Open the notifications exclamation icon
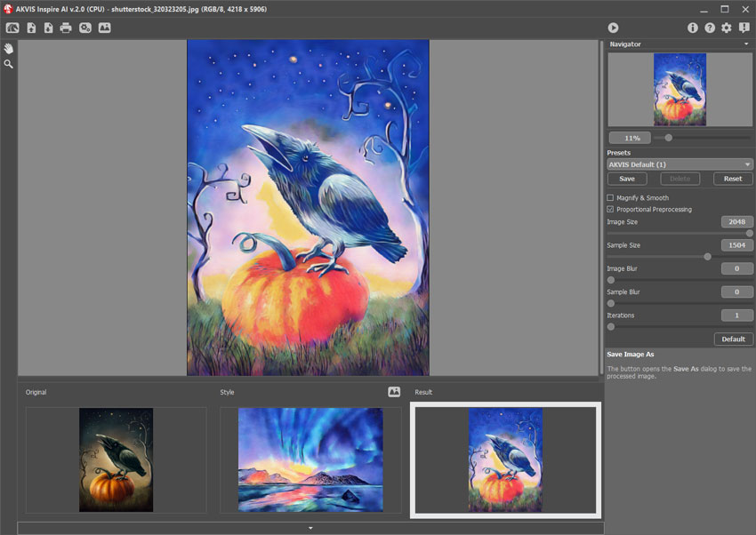Viewport: 756px width, 535px height. click(x=744, y=28)
